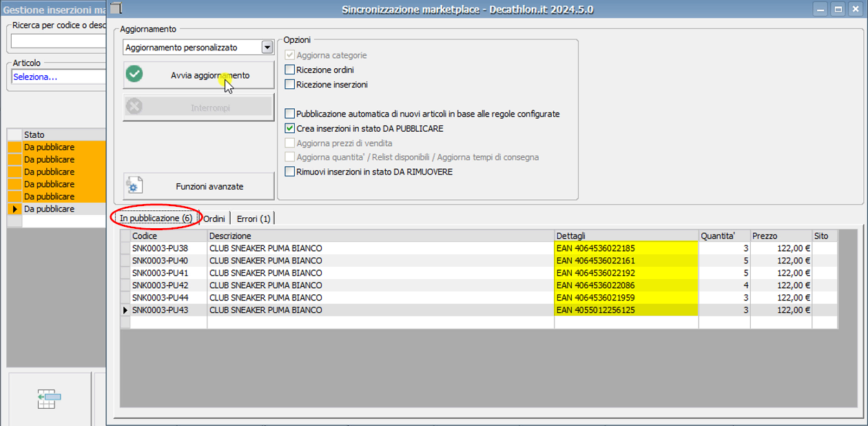Image resolution: width=868 pixels, height=426 pixels.
Task: Click the Avvia aggiornamento button
Action: tap(198, 75)
